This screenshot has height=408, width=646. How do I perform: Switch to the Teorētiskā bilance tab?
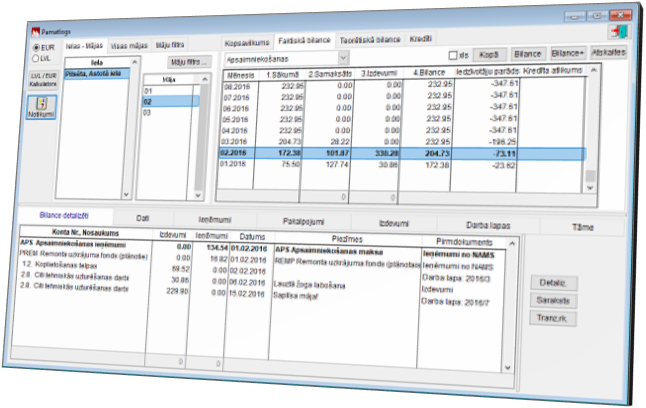369,40
